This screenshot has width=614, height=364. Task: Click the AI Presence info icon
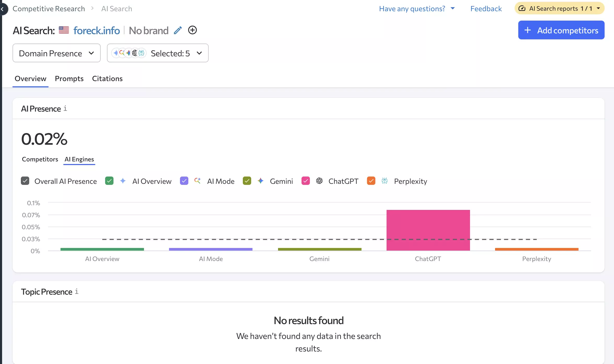click(x=65, y=108)
